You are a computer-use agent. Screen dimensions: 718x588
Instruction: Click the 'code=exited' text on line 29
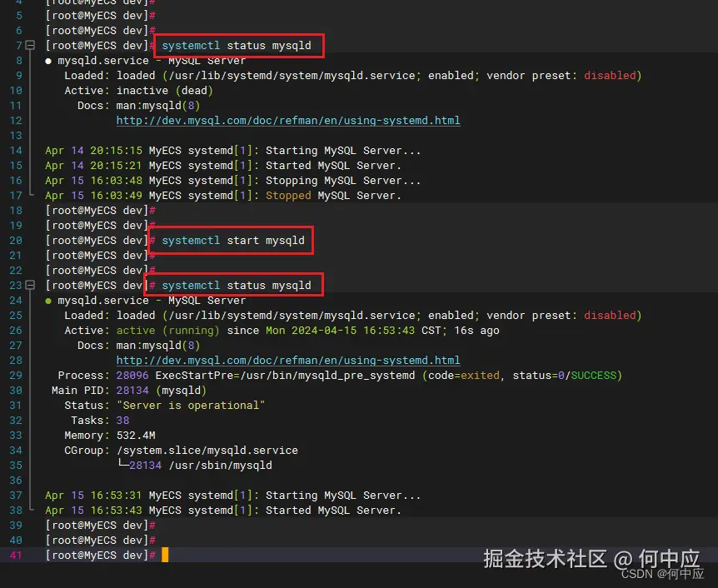[x=464, y=376]
